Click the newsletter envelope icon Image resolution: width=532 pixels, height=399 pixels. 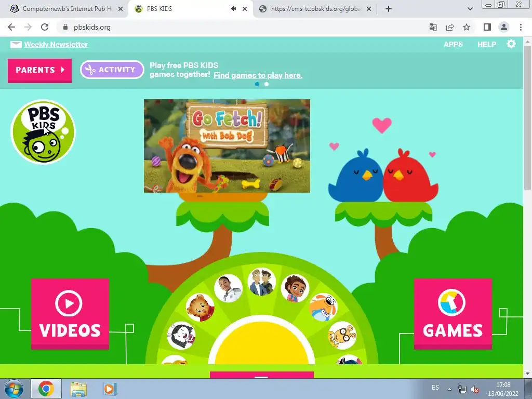pos(16,45)
